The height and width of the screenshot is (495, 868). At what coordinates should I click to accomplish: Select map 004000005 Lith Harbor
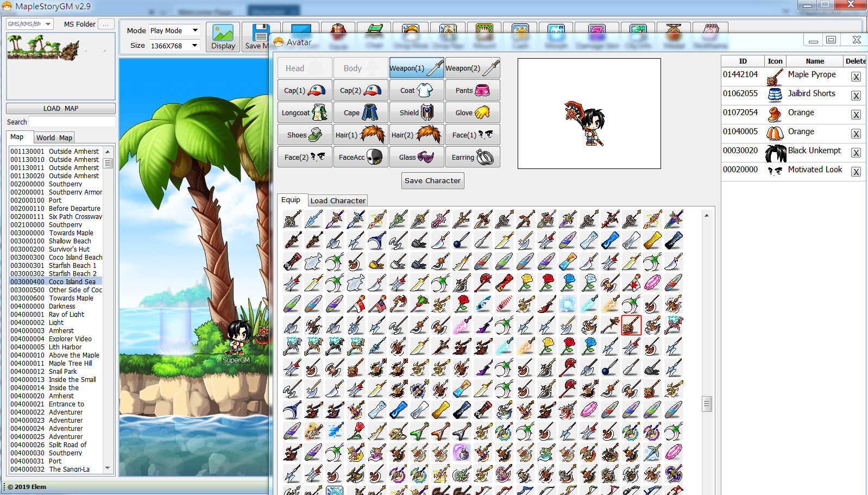(55, 347)
